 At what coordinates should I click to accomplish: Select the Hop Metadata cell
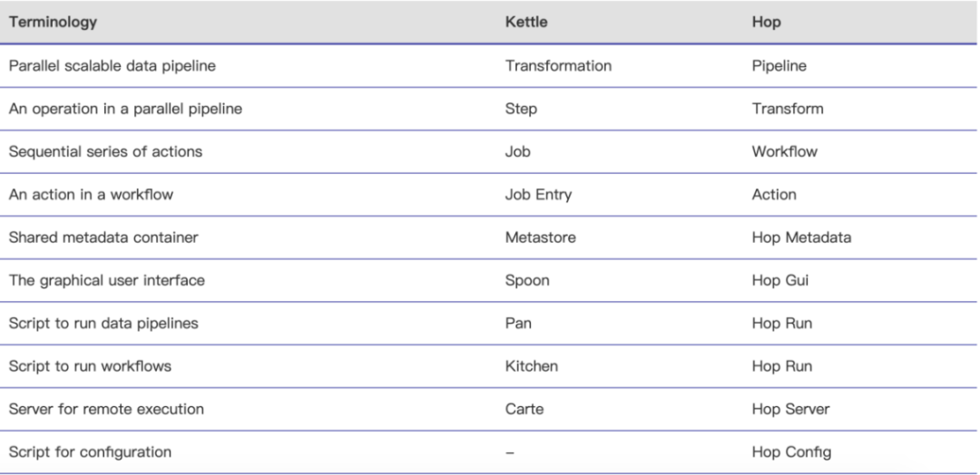801,237
